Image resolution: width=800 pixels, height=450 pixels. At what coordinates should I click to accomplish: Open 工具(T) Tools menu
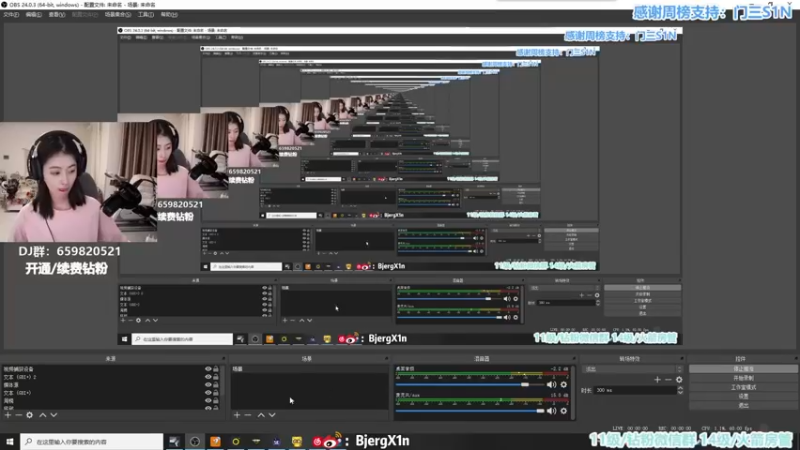tap(146, 15)
